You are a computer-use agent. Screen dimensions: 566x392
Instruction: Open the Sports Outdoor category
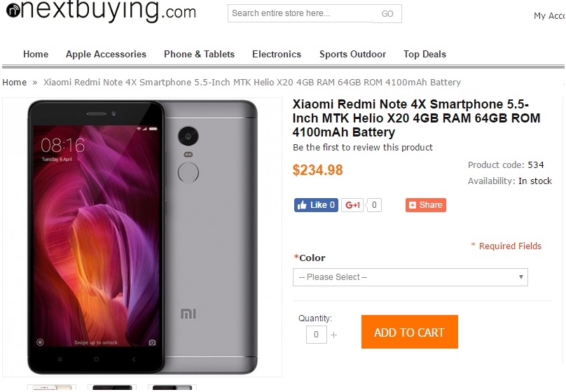point(352,54)
